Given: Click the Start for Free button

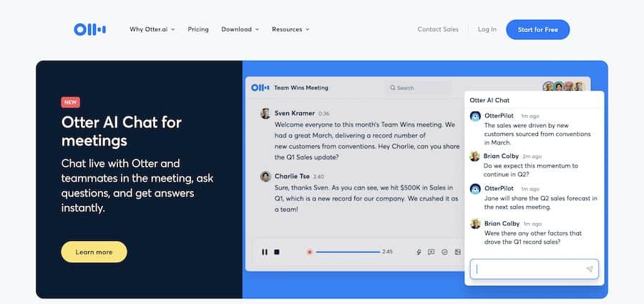Looking at the screenshot, I should coord(537,29).
